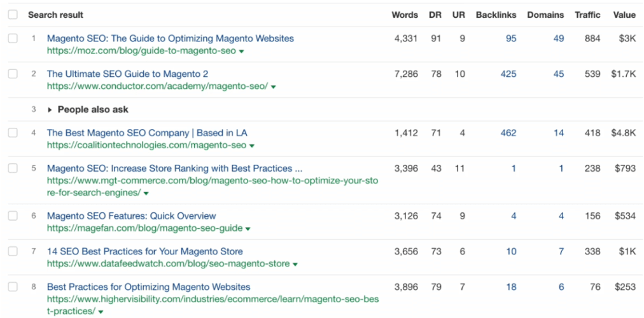Image resolution: width=644 pixels, height=318 pixels.
Task: Open 'The Best Magento SEO Company' title link
Action: point(147,133)
